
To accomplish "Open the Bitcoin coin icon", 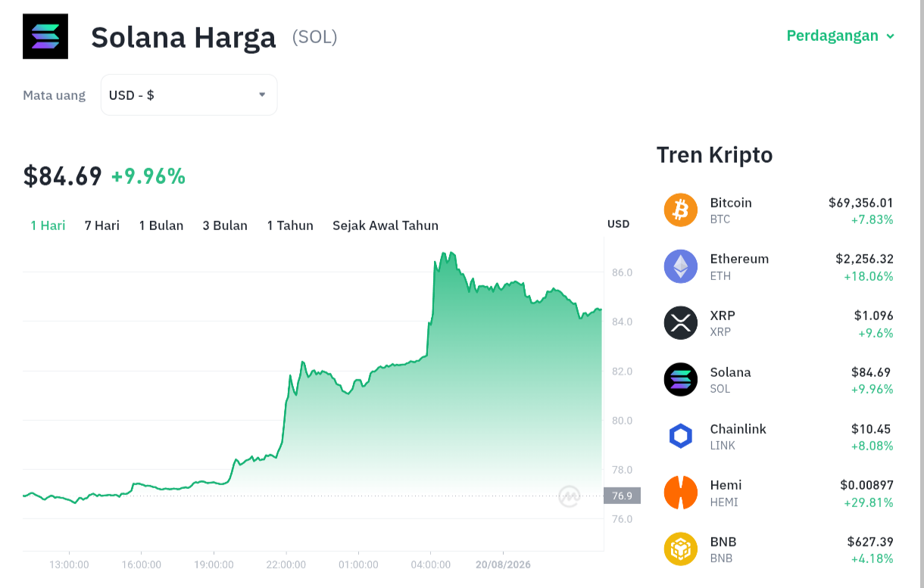I will (681, 210).
